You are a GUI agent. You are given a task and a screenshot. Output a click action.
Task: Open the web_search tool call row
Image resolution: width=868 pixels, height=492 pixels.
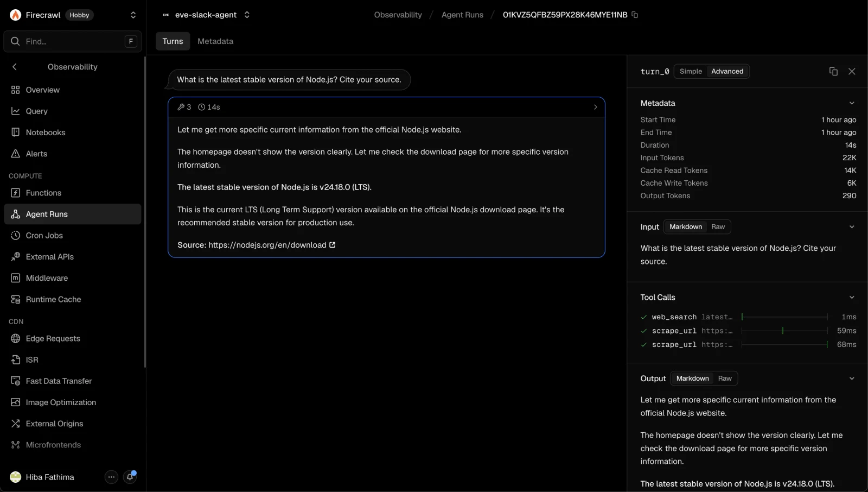(748, 317)
